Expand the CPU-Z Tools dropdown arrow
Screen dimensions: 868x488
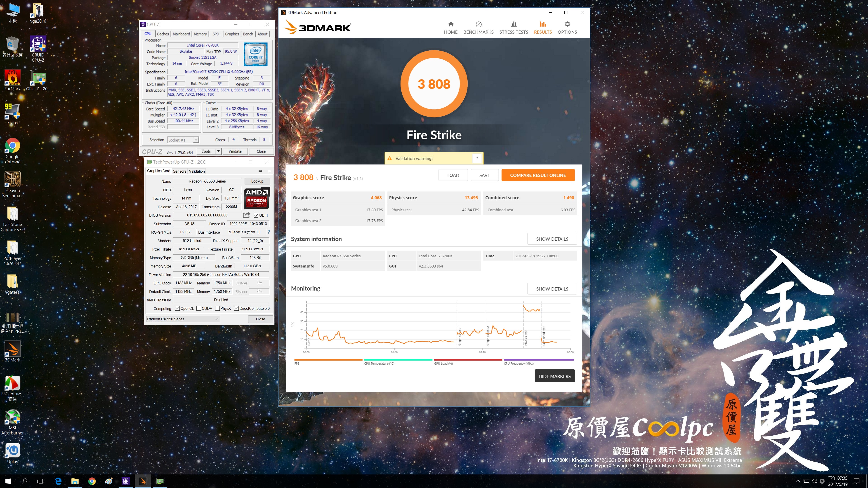click(218, 151)
